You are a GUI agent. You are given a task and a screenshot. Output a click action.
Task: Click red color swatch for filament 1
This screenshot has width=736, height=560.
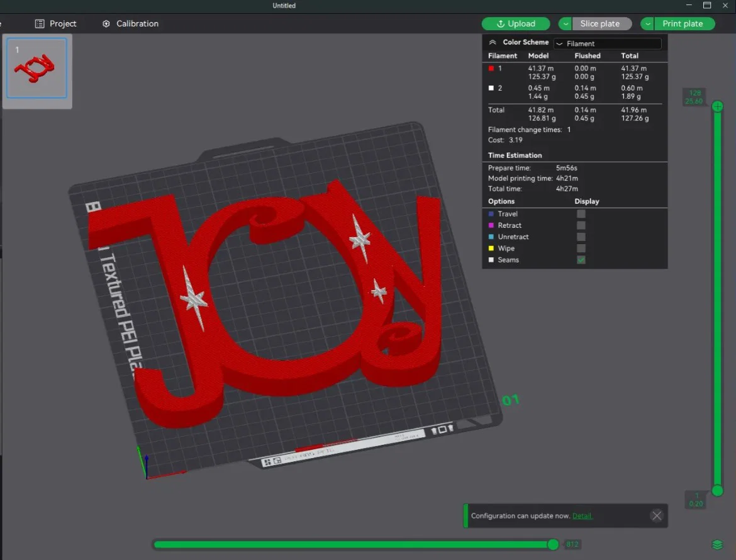tap(491, 68)
